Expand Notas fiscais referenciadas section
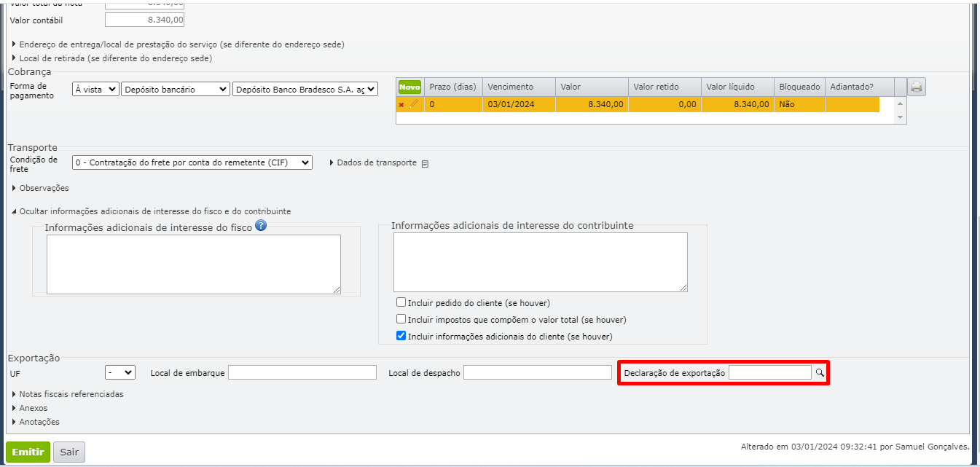980x467 pixels. coord(67,394)
